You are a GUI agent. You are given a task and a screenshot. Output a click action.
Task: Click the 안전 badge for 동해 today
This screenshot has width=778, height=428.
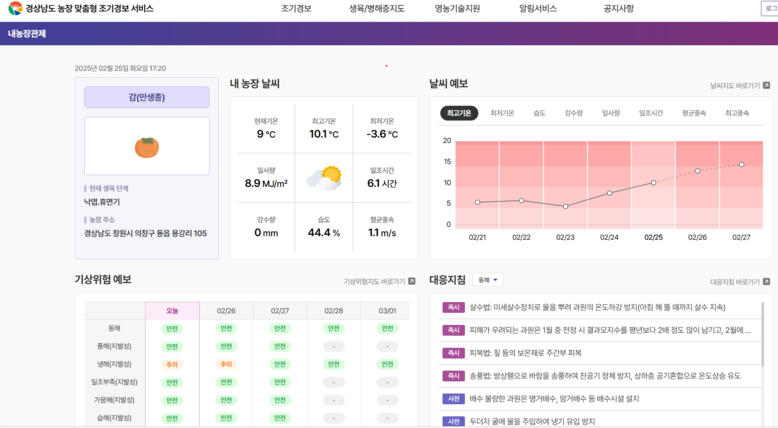(172, 328)
